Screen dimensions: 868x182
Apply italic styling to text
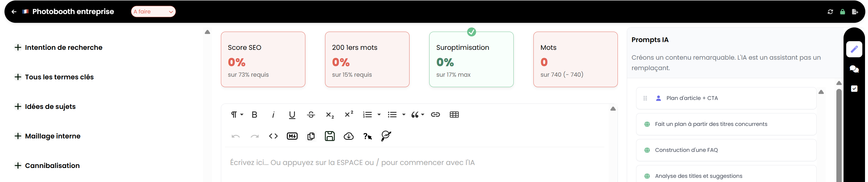273,115
